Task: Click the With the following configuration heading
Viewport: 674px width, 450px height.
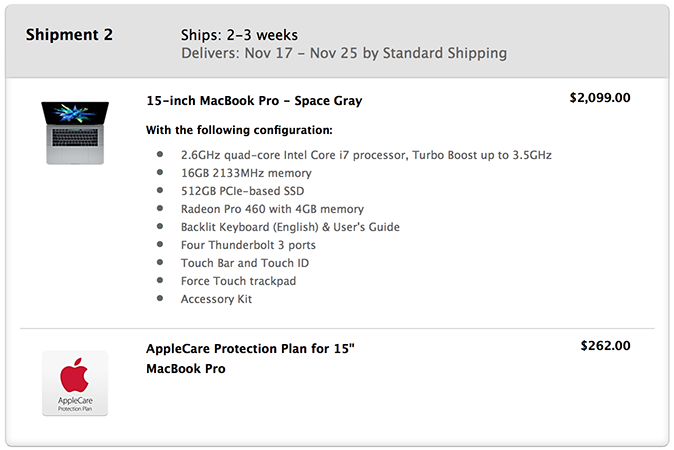Action: click(x=239, y=130)
